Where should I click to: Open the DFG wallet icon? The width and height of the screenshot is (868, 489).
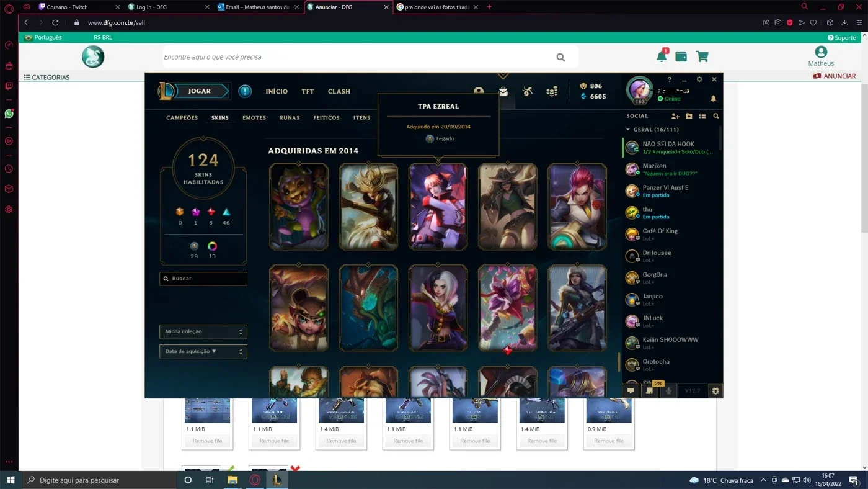pyautogui.click(x=681, y=56)
